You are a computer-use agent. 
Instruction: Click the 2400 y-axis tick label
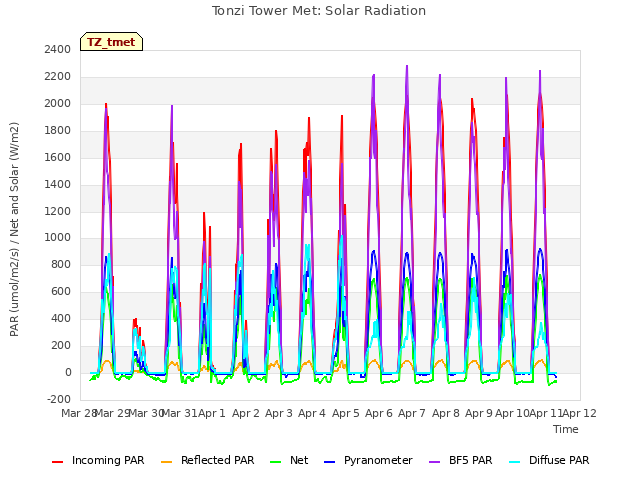(58, 50)
